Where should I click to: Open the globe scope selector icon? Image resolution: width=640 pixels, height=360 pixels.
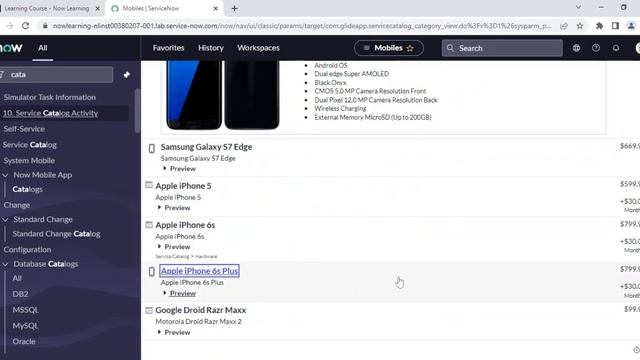tap(576, 48)
